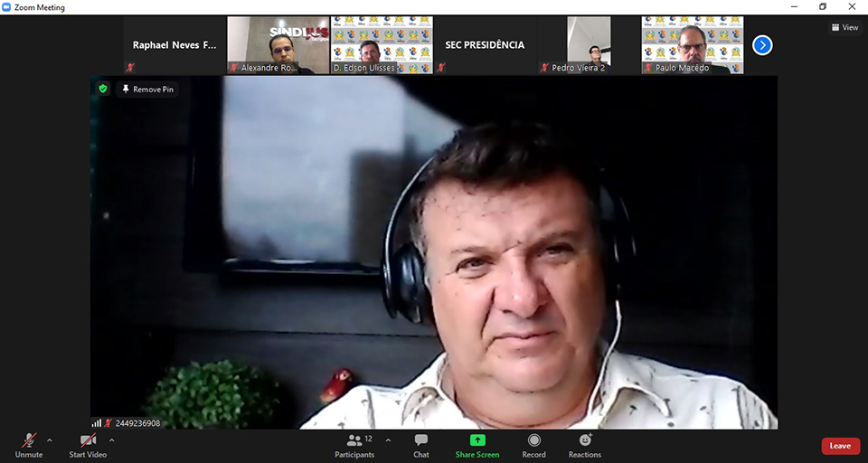Unmute the microphone

(29, 444)
